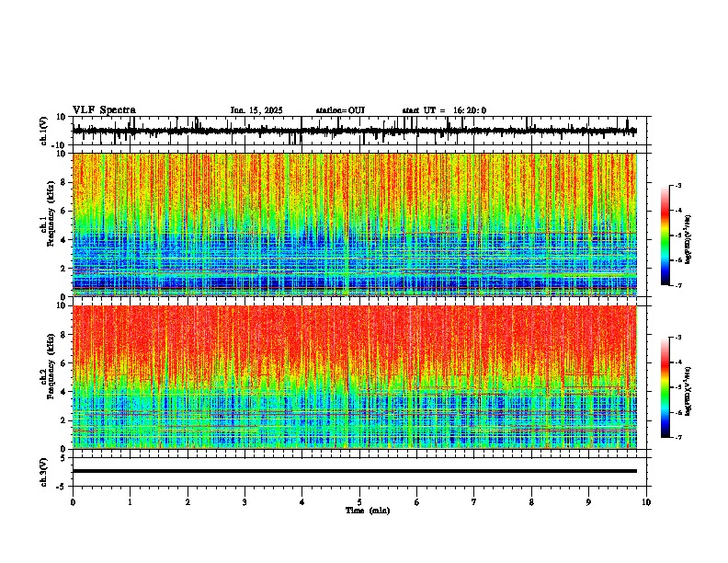This screenshot has height=563, width=728.
Task: Click time axis tick label '7'
Action: point(474,502)
